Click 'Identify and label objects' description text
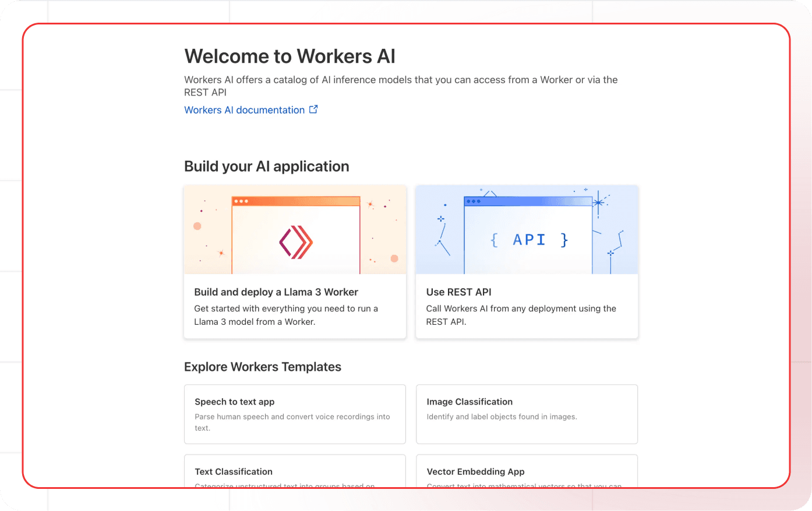The image size is (812, 511). [x=502, y=417]
